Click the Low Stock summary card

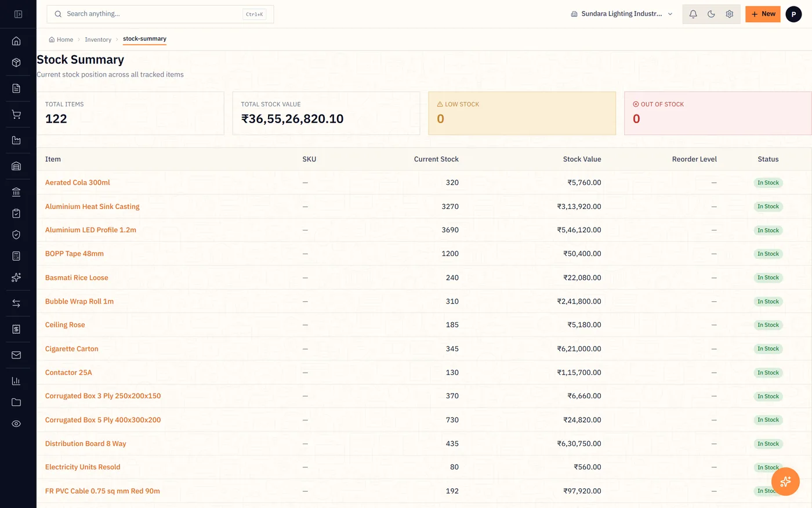point(522,113)
